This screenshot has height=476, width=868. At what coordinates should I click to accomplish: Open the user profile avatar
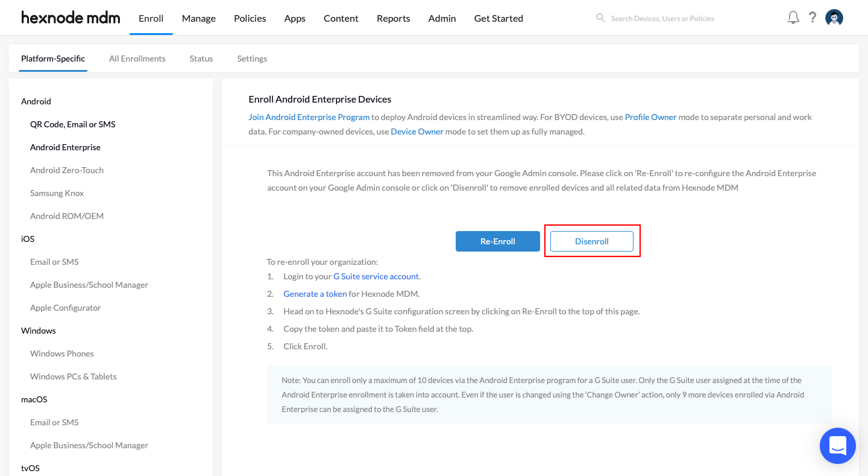[x=834, y=18]
